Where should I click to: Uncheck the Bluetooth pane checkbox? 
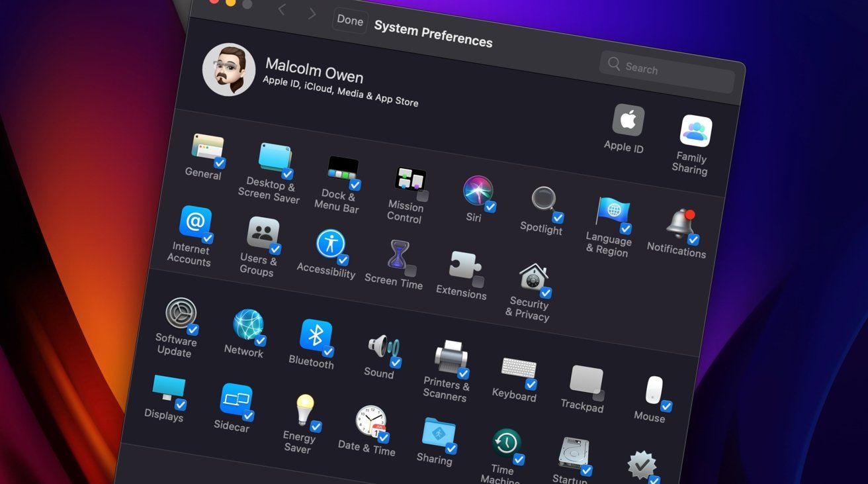328,352
